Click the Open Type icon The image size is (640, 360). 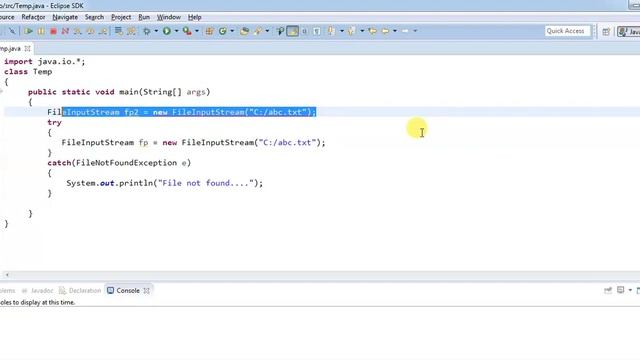point(244,31)
